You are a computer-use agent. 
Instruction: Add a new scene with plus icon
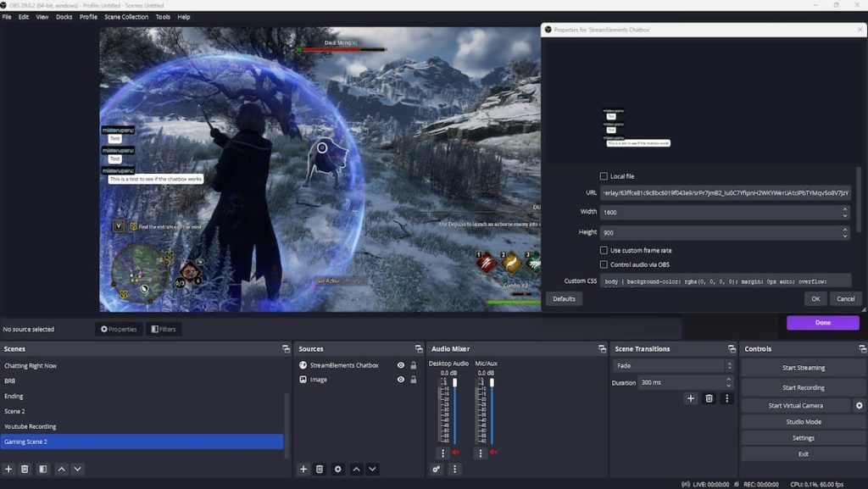pyautogui.click(x=8, y=470)
